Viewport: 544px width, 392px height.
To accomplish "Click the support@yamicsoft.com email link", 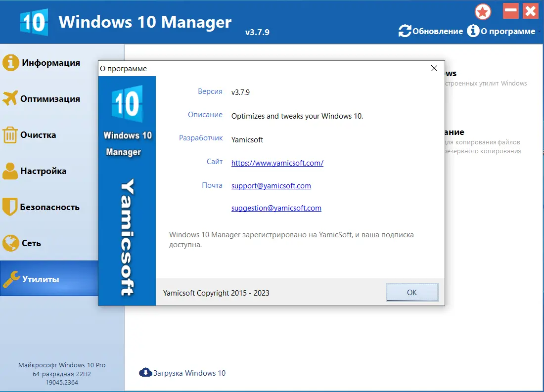I will point(271,186).
